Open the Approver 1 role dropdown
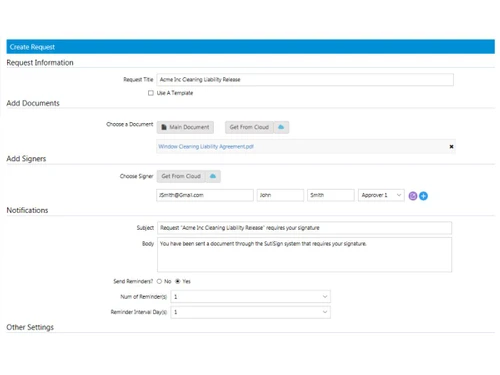The width and height of the screenshot is (500, 375). (x=381, y=195)
